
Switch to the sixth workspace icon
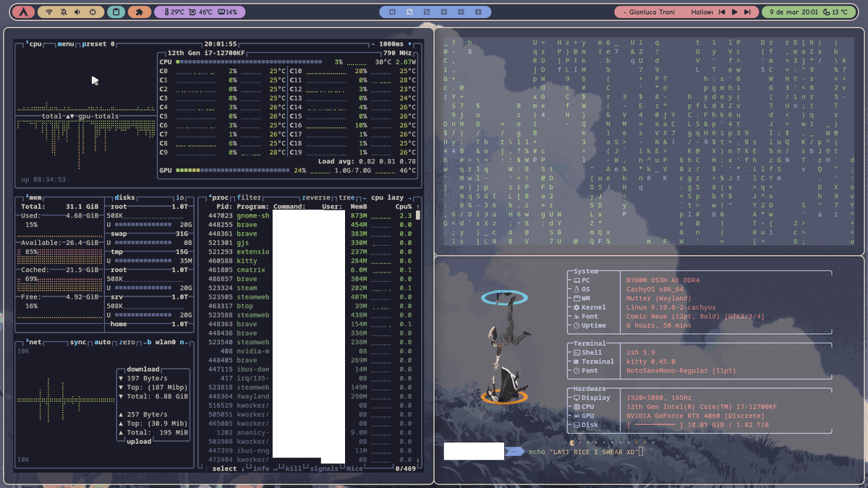478,12
